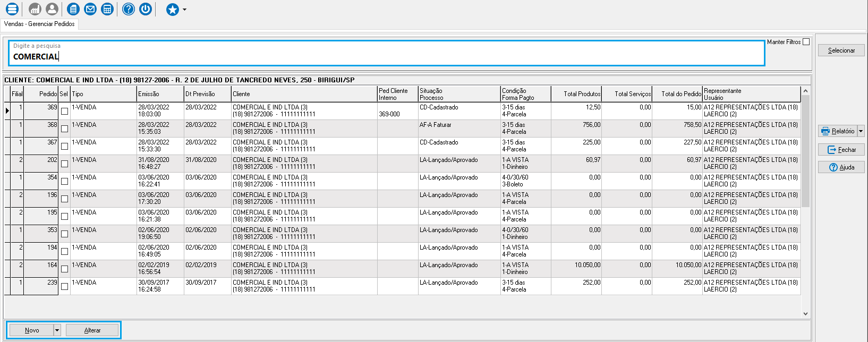Screen dimensions: 868x342
Task: Click the Alterar button
Action: 92,330
